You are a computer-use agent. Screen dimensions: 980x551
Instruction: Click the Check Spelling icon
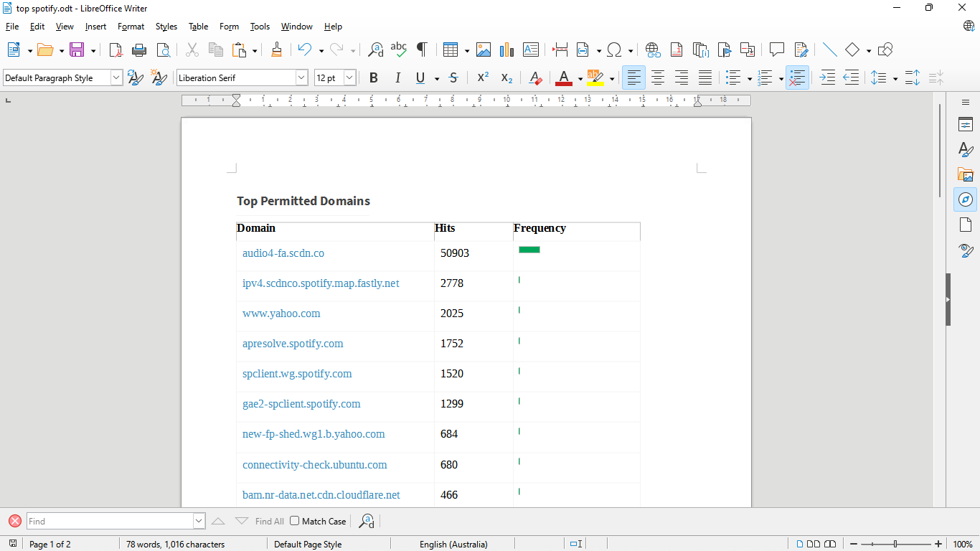[x=398, y=50]
